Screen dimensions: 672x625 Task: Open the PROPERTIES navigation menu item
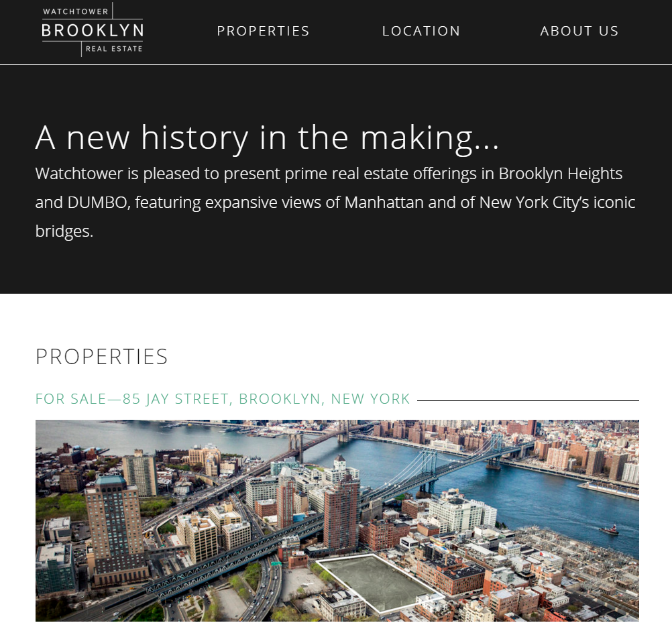[x=263, y=31]
